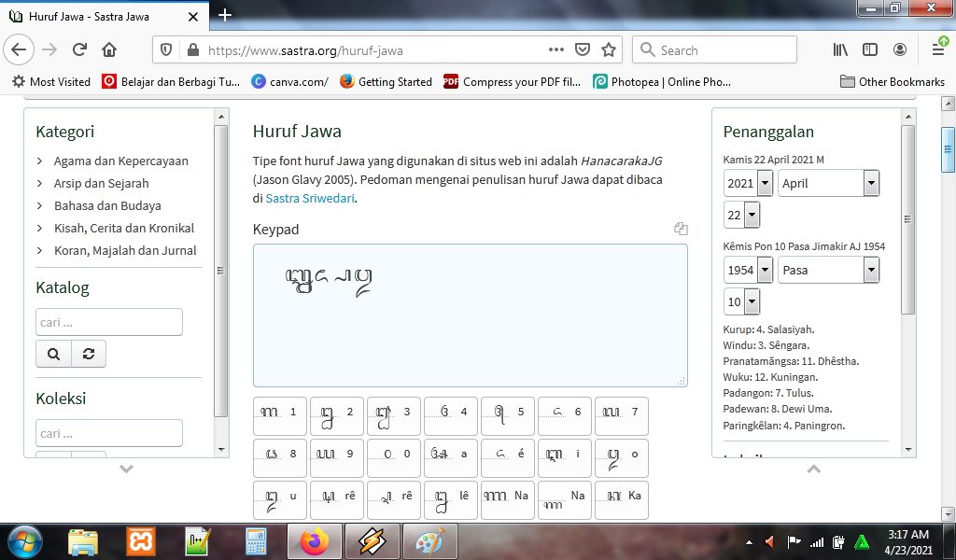
Task: Collapse left panel with down chevron
Action: click(126, 469)
